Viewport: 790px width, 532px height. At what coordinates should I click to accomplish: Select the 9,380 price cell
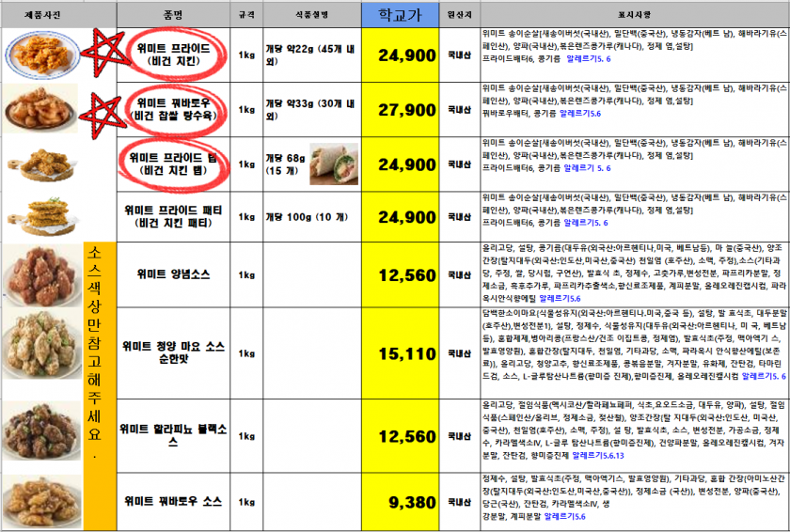click(x=400, y=502)
